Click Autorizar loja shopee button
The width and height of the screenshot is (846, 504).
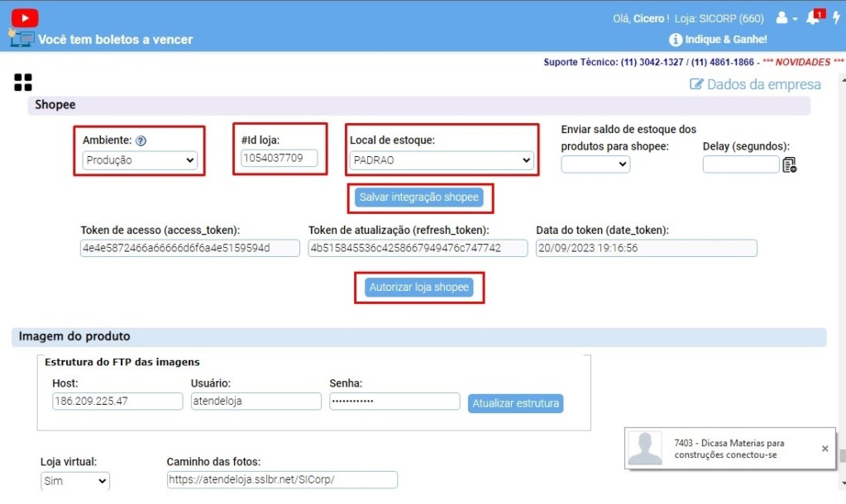[418, 288]
